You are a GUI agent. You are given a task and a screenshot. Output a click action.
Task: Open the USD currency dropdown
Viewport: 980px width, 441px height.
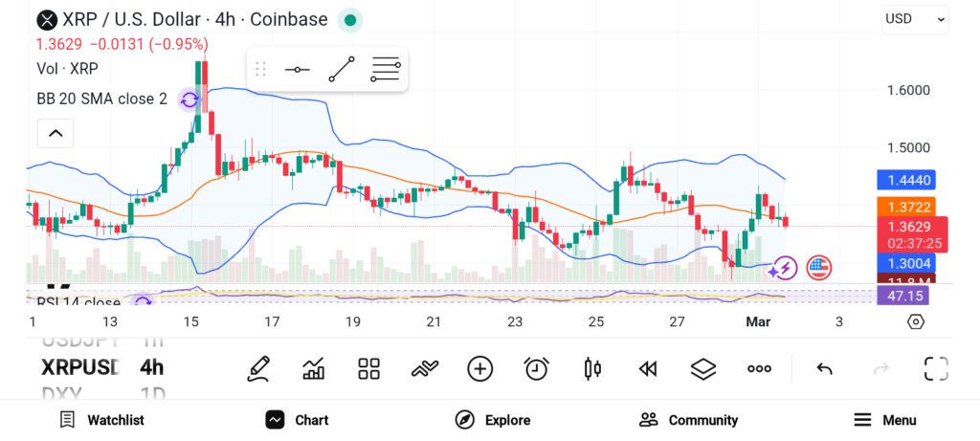(914, 18)
